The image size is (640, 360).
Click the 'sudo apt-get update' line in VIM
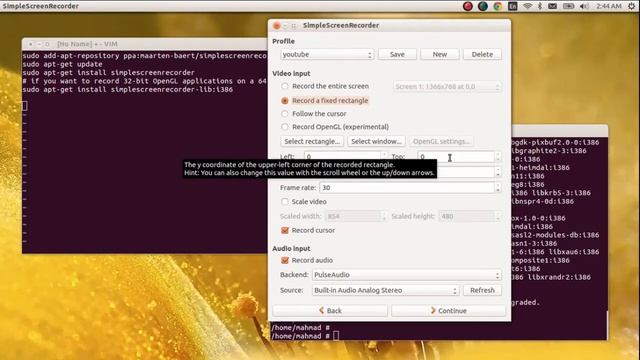[62, 64]
